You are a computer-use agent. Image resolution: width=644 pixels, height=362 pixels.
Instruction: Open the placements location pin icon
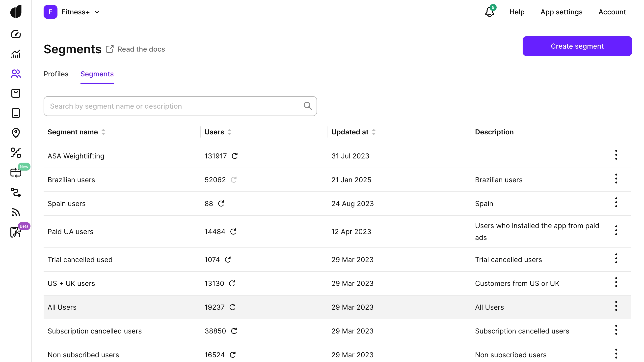[16, 133]
